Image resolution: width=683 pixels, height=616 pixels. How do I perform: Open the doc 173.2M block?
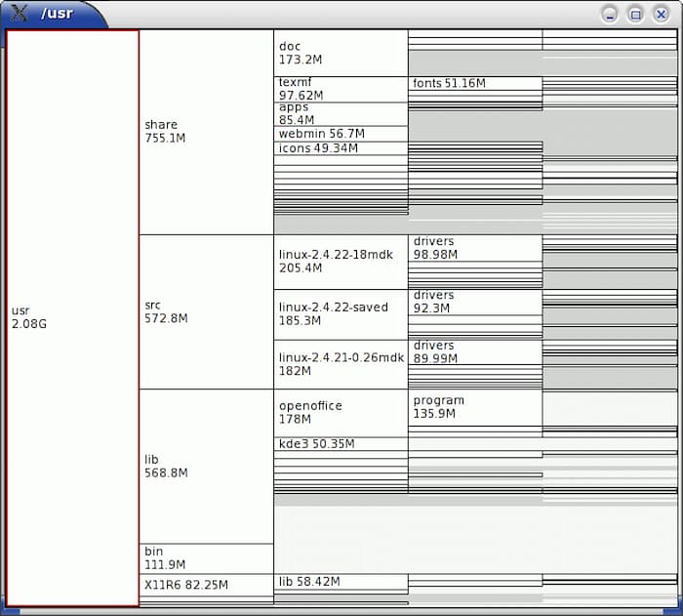341,53
